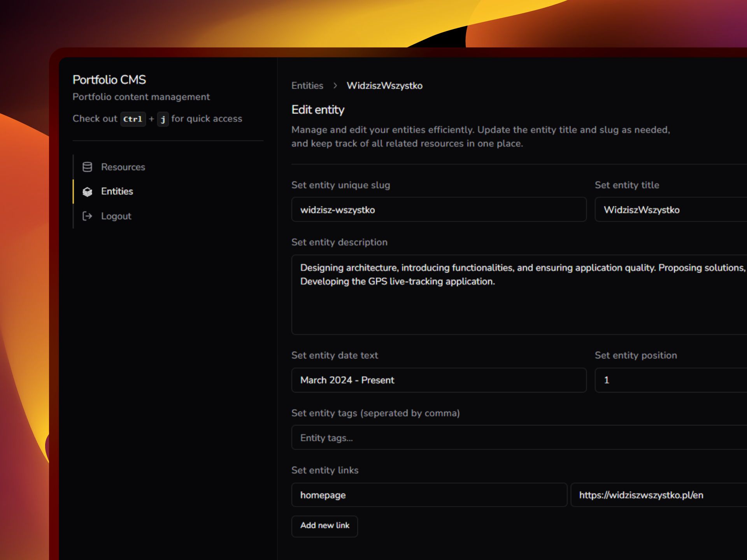Focus the entity position field
The image size is (747, 560).
click(x=671, y=380)
